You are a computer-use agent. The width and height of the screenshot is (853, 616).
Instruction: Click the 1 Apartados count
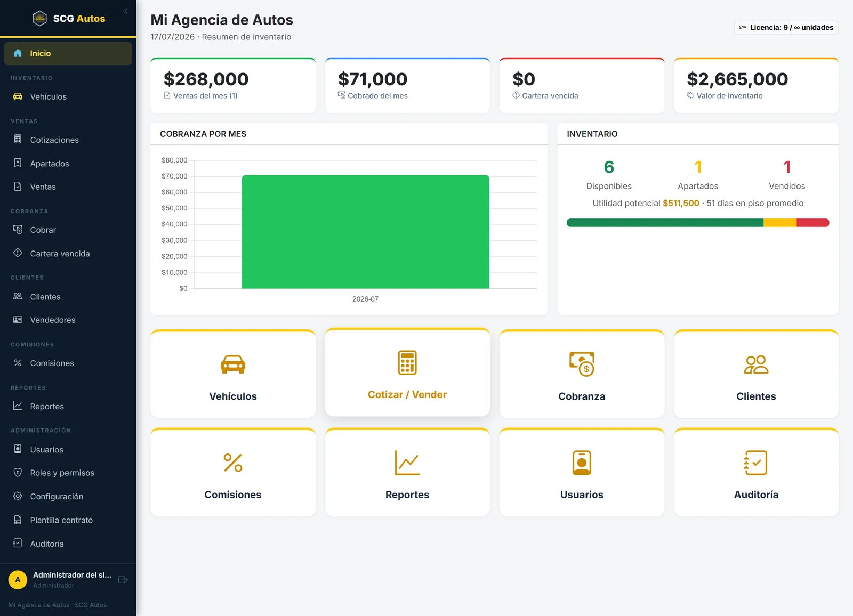coord(698,167)
